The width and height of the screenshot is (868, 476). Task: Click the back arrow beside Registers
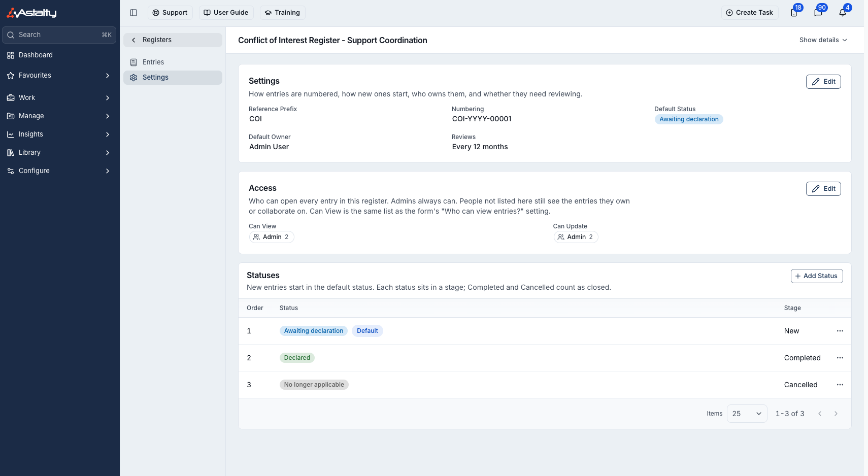pyautogui.click(x=133, y=40)
